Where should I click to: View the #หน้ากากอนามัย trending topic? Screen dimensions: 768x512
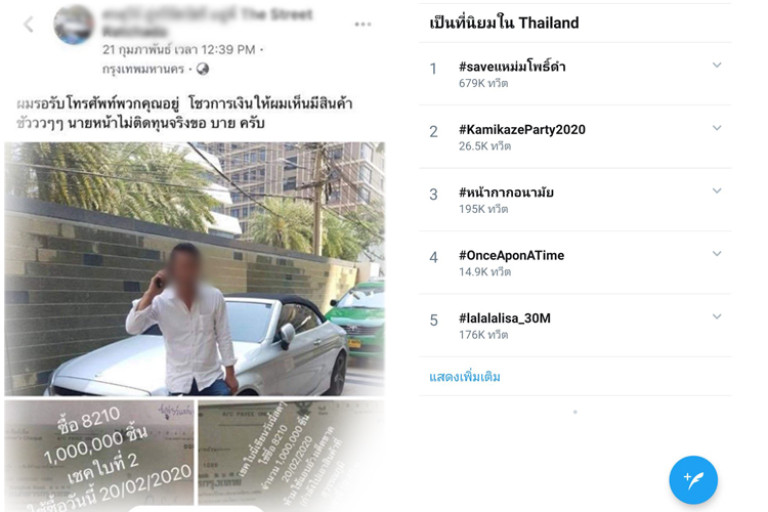[506, 192]
